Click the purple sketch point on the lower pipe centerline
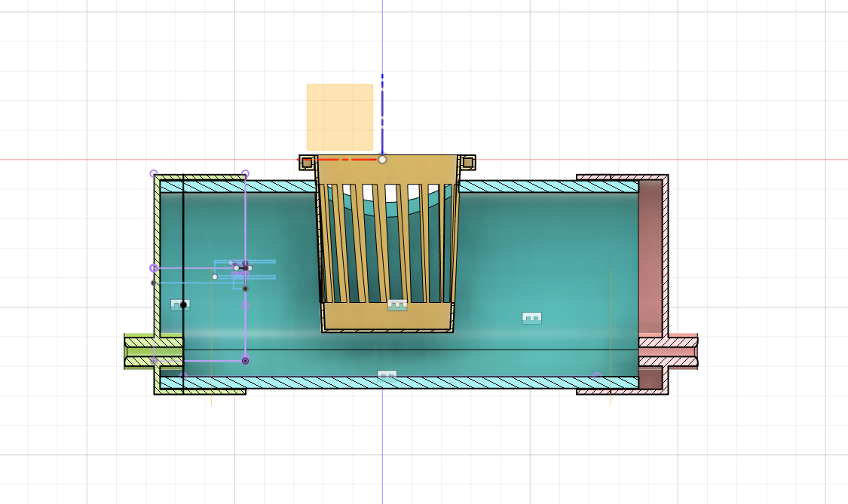848x504 pixels. tap(246, 360)
